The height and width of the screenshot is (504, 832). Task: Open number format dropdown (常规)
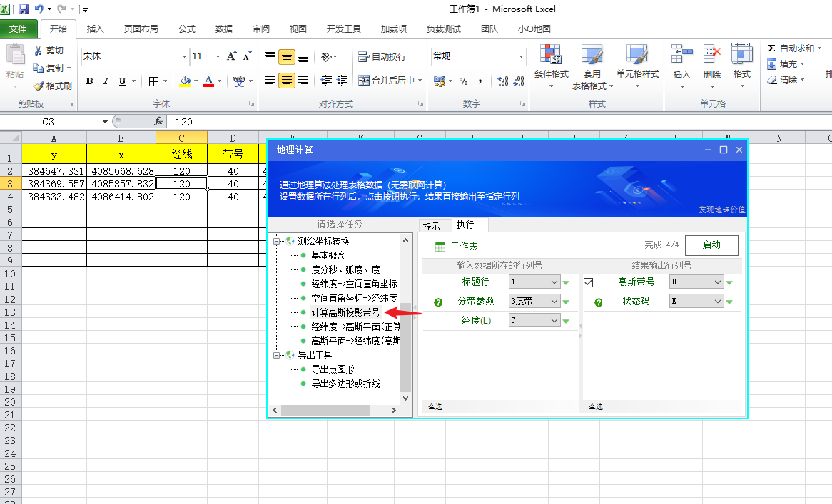[x=521, y=56]
